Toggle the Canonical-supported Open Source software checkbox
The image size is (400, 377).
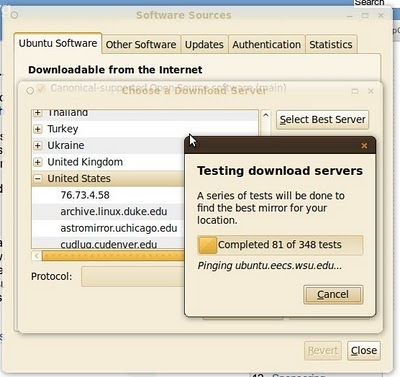point(41,88)
